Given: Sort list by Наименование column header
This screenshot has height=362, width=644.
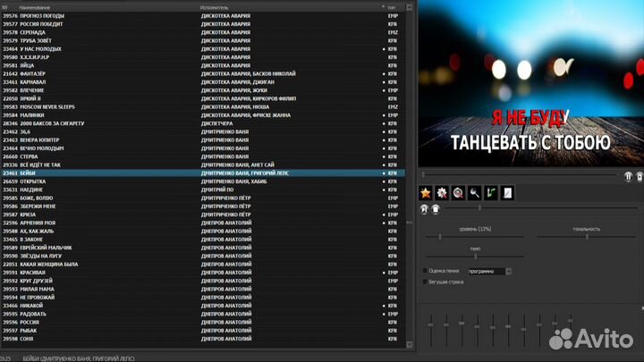Looking at the screenshot, I should (x=36, y=7).
